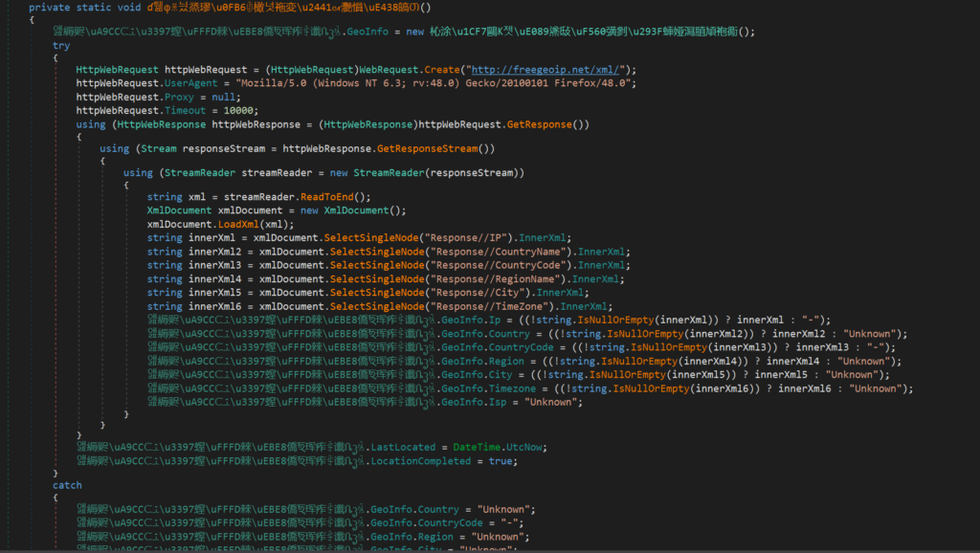Click the Proxy property name
This screenshot has height=553, width=980.
(179, 97)
